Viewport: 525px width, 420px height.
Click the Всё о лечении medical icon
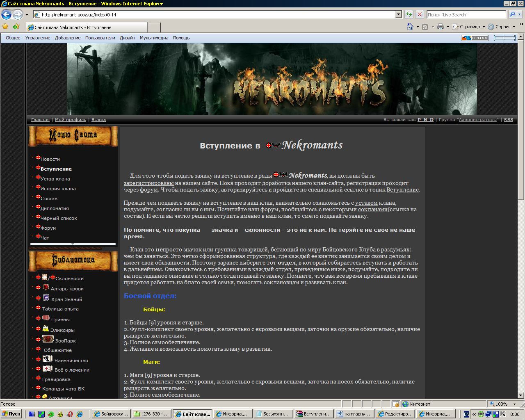(x=48, y=368)
